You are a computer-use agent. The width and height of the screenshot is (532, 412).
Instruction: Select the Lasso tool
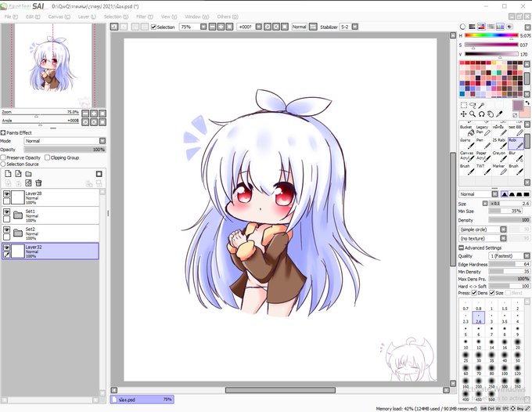coord(473,105)
